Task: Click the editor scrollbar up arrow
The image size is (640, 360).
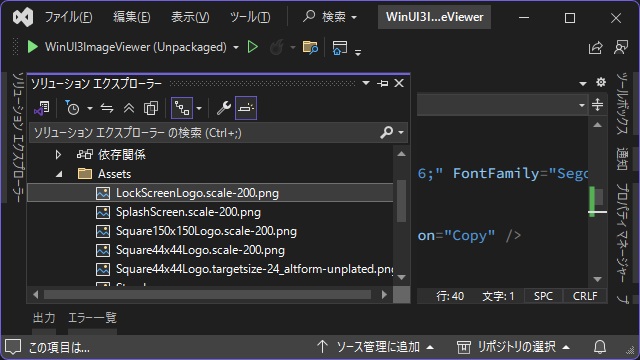Action: (x=598, y=124)
